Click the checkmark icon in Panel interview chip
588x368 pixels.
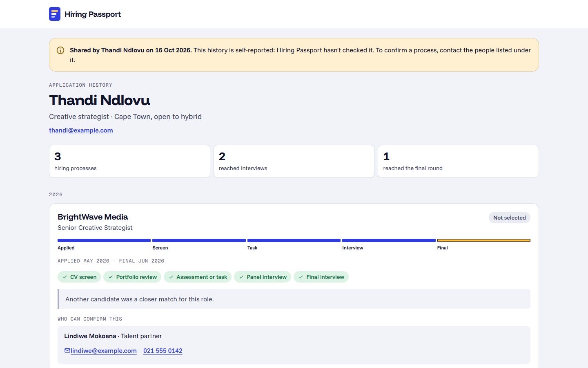click(241, 277)
